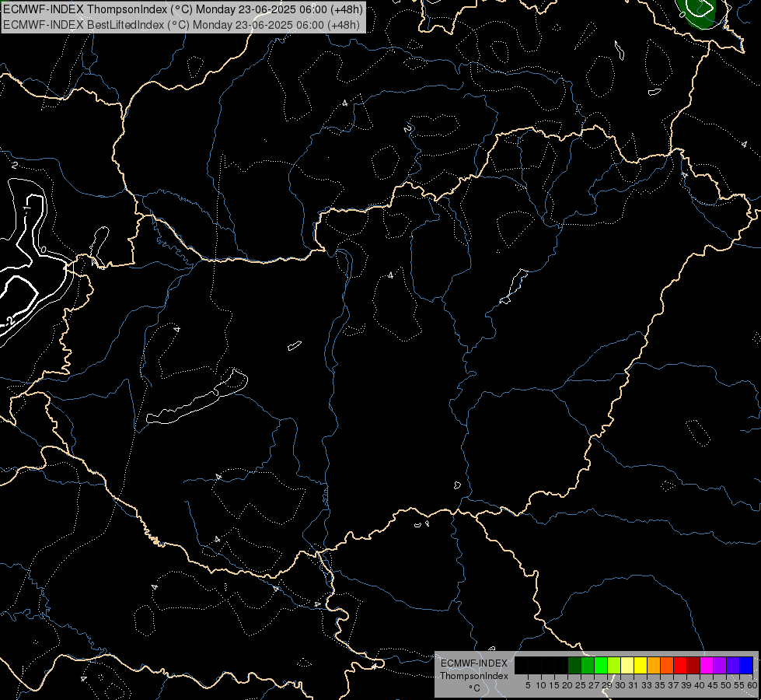Click legend tick value 37
This screenshot has height=700, width=761.
(673, 685)
